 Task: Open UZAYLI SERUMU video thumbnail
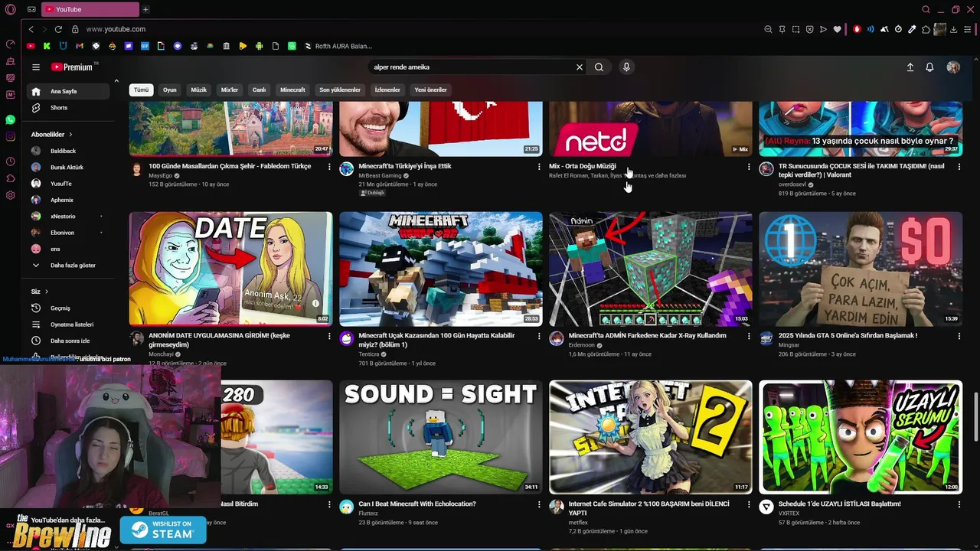tap(861, 437)
